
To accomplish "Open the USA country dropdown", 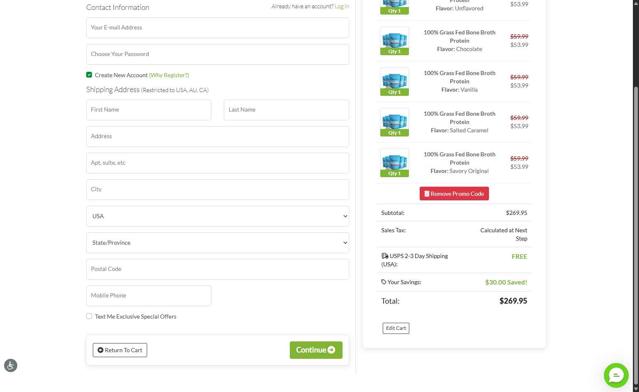I will click(x=218, y=216).
